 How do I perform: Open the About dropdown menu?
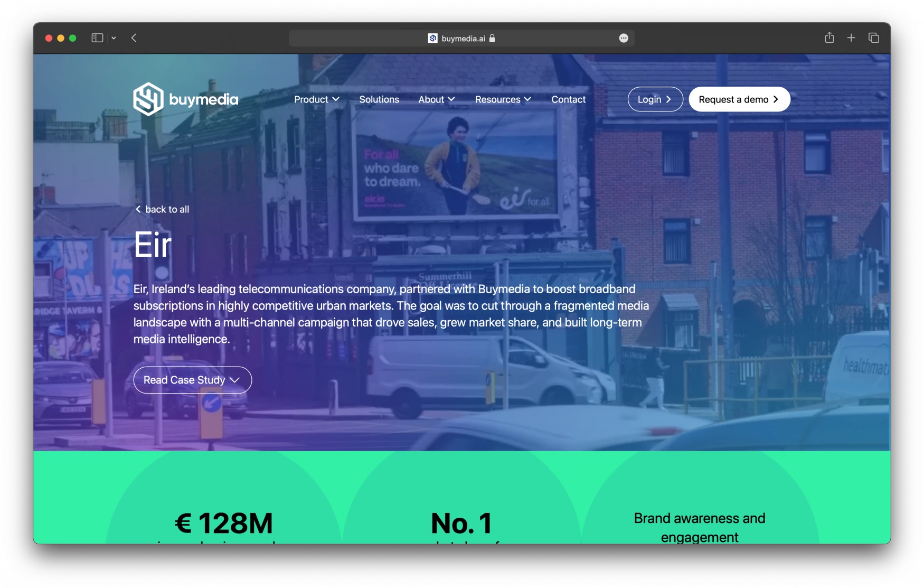pos(436,99)
